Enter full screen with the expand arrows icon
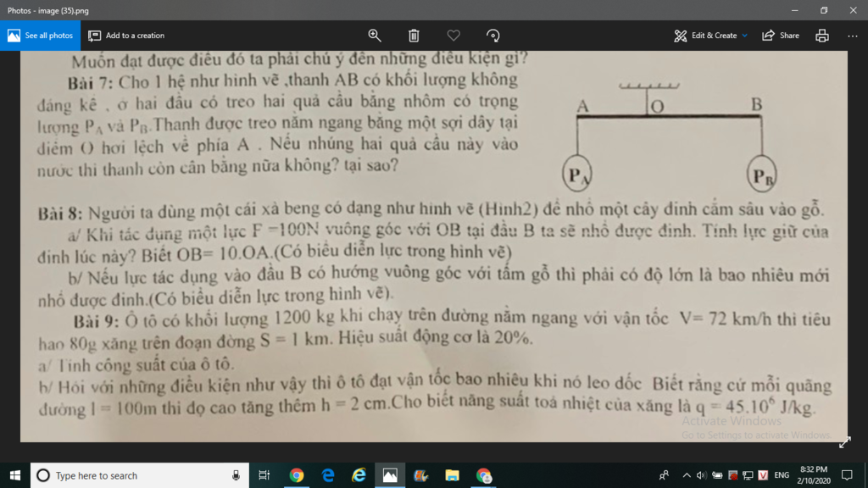Screen dimensions: 868x488 pyautogui.click(x=844, y=442)
